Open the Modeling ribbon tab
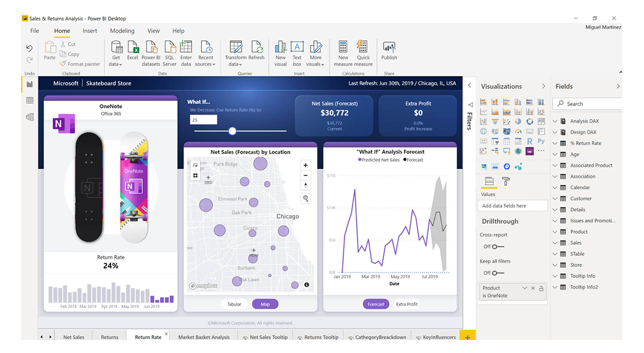Image resolution: width=644 pixels, height=353 pixels. click(x=122, y=31)
